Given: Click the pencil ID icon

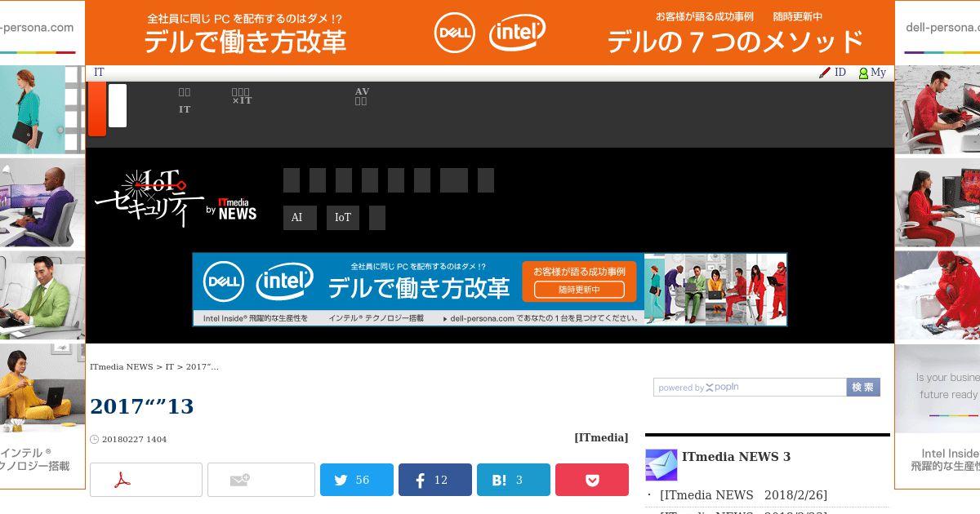Looking at the screenshot, I should click(x=825, y=73).
